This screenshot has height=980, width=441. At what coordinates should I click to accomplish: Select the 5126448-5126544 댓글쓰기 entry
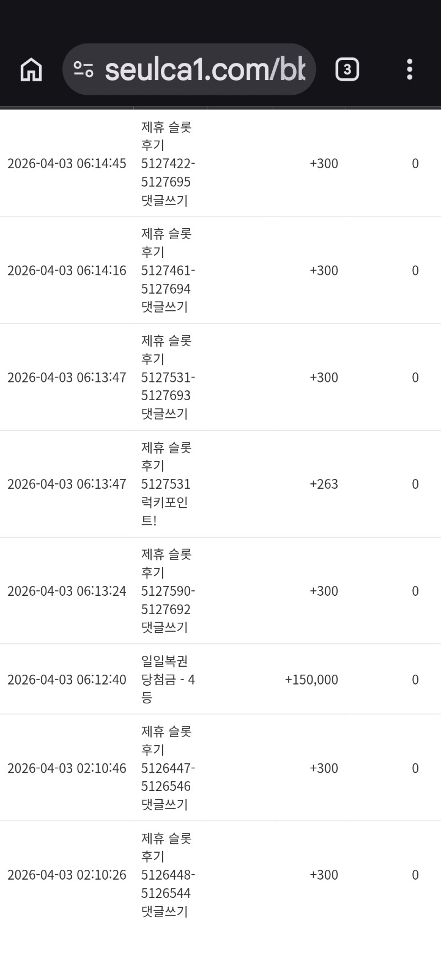[168, 875]
